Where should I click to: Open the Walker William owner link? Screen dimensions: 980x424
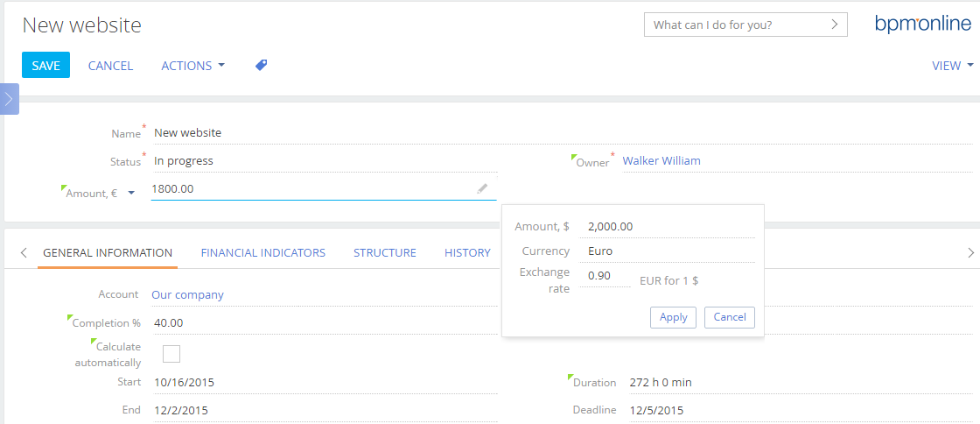(x=661, y=161)
